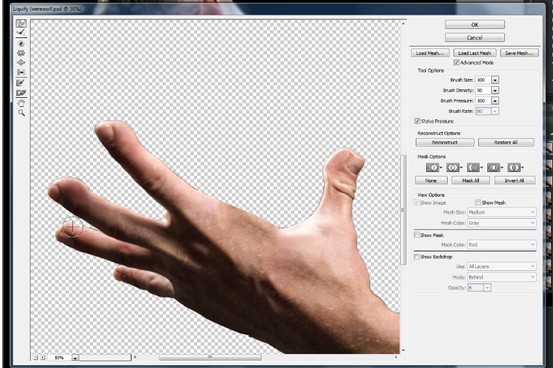Select the Reconstruct tool
Viewport: 553px width, 368px height.
pyautogui.click(x=21, y=32)
